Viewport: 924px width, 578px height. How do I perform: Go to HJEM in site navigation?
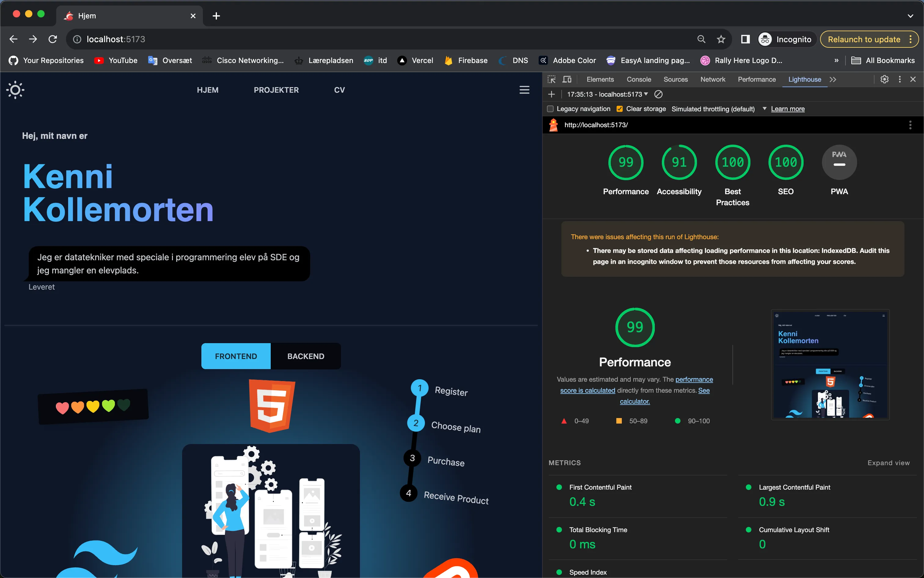coord(208,90)
